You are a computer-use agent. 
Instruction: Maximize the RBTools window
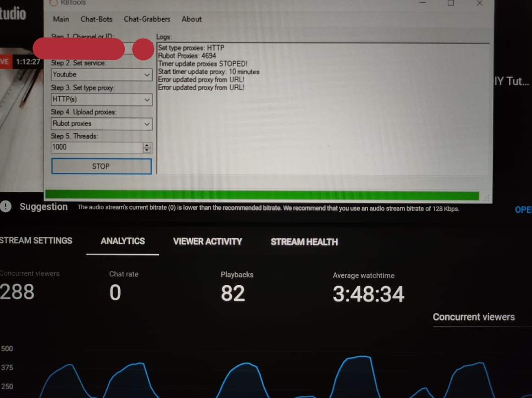point(450,3)
